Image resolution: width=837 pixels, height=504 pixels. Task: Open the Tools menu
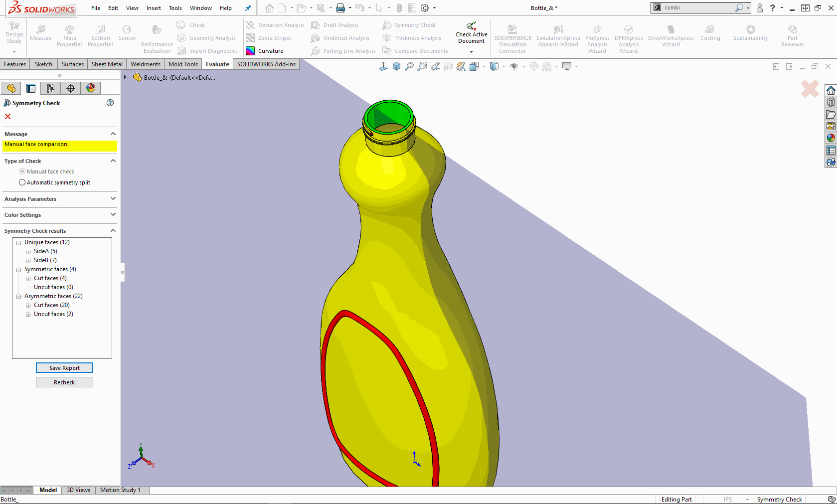[x=175, y=8]
